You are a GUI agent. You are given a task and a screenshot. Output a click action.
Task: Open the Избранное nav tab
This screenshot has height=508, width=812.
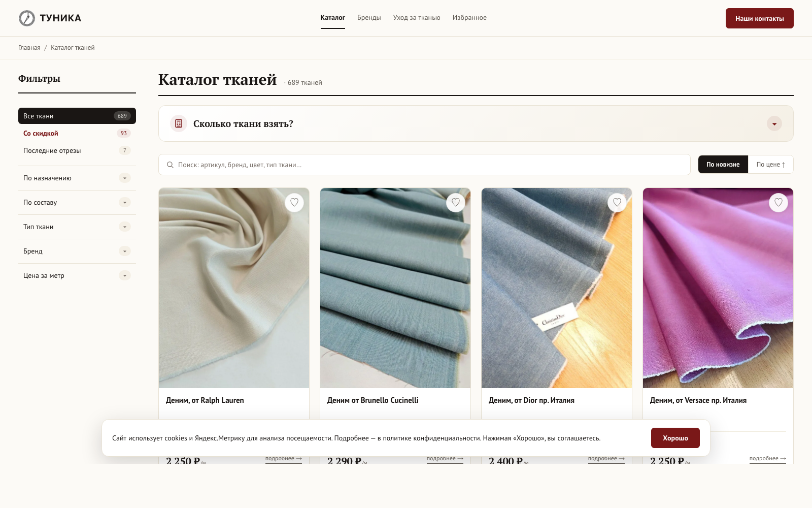pos(469,18)
